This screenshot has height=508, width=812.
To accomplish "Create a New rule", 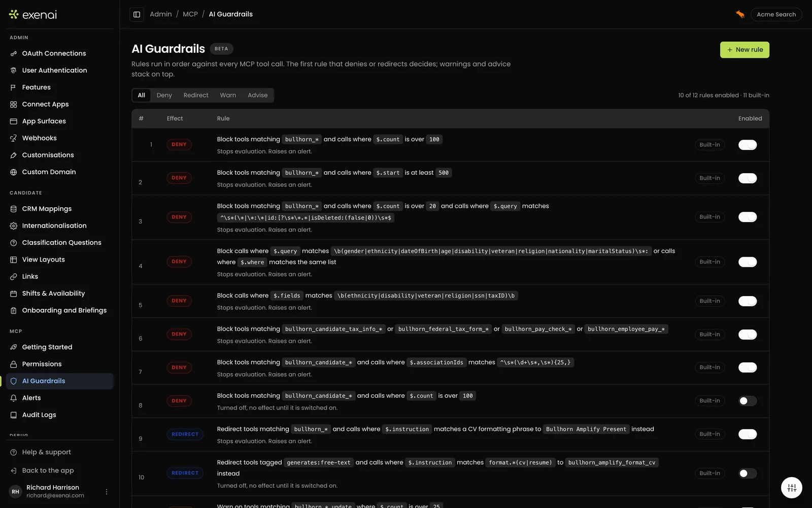I will 745,50.
